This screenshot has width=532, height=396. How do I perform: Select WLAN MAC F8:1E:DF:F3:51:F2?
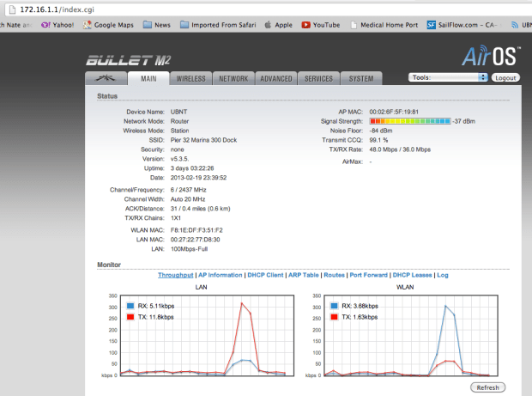pos(196,230)
